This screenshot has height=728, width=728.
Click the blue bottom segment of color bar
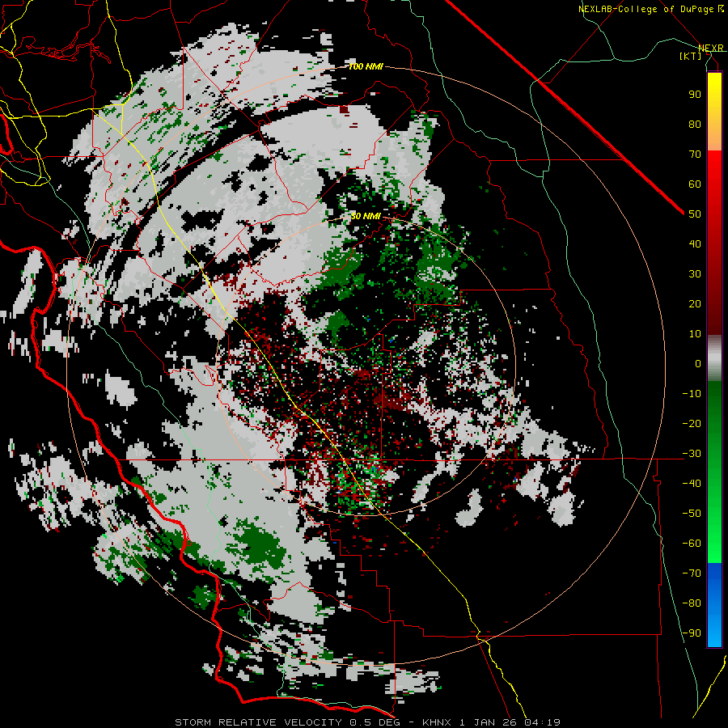[714, 605]
